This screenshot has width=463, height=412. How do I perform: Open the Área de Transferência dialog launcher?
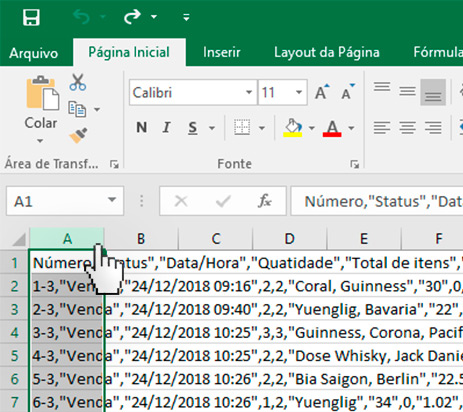[114, 164]
